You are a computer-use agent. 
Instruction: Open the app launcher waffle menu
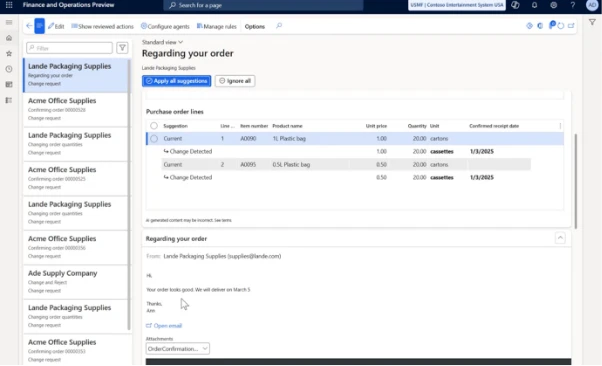[x=9, y=5]
